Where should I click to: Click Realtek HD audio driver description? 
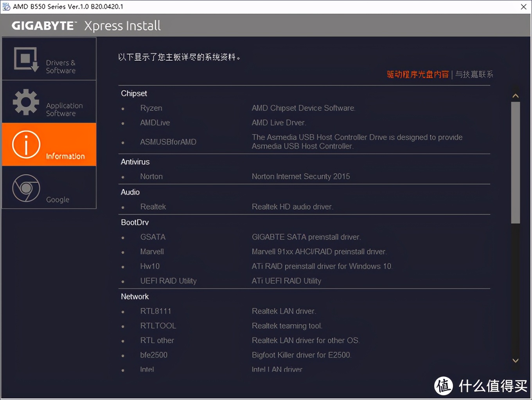[292, 207]
